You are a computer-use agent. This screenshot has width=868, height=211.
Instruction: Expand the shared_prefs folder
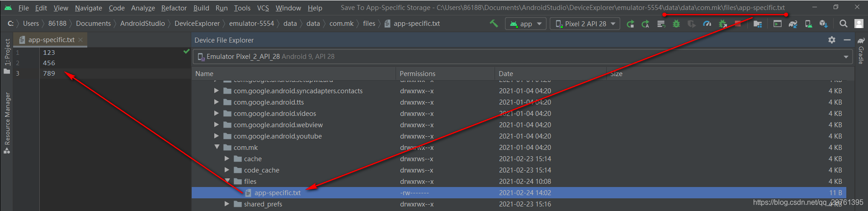(x=227, y=204)
